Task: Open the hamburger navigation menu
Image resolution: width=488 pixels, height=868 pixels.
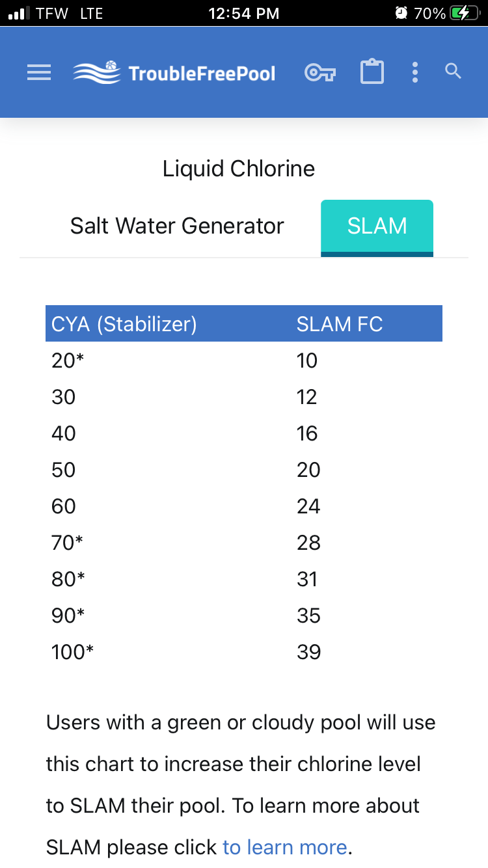Action: [39, 72]
